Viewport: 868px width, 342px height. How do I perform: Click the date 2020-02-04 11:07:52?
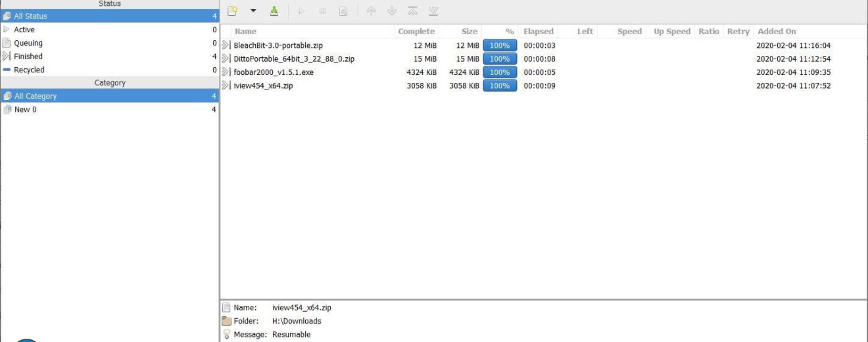click(x=793, y=85)
